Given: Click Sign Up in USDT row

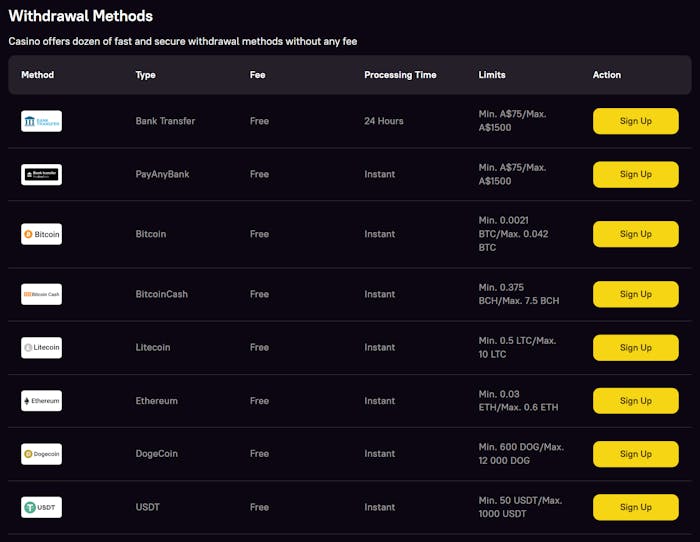Looking at the screenshot, I should (x=635, y=507).
